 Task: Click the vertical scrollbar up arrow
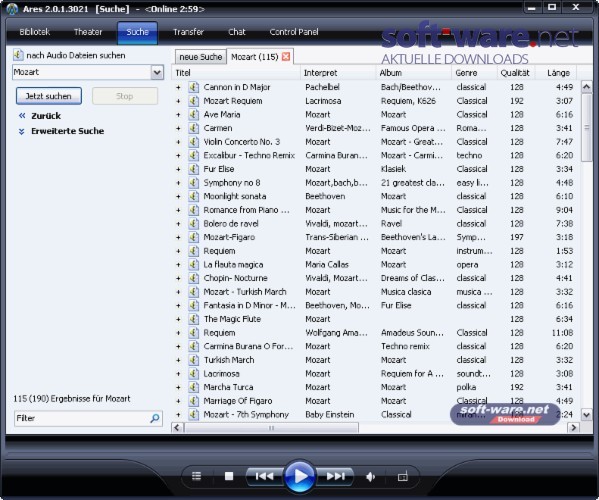(x=586, y=87)
